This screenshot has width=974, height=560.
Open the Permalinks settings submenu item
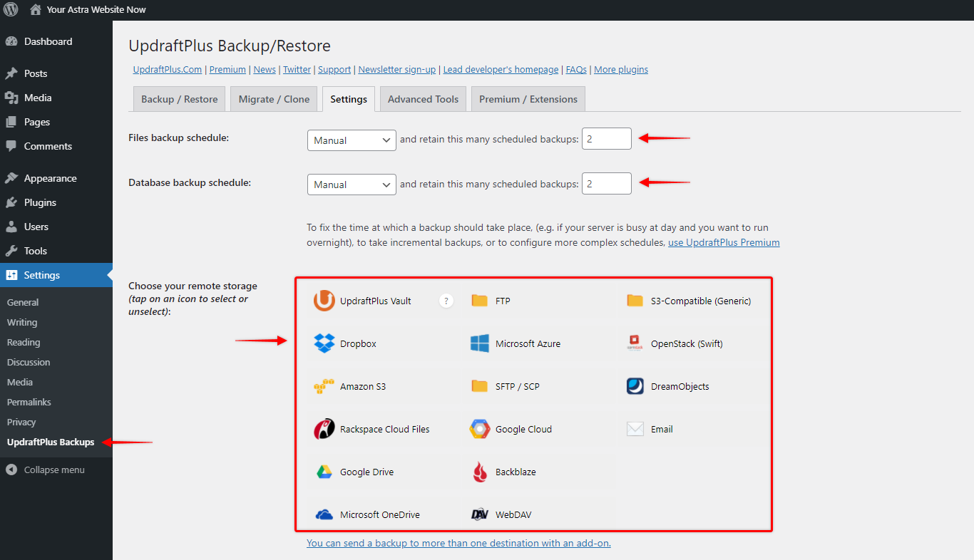click(x=29, y=402)
